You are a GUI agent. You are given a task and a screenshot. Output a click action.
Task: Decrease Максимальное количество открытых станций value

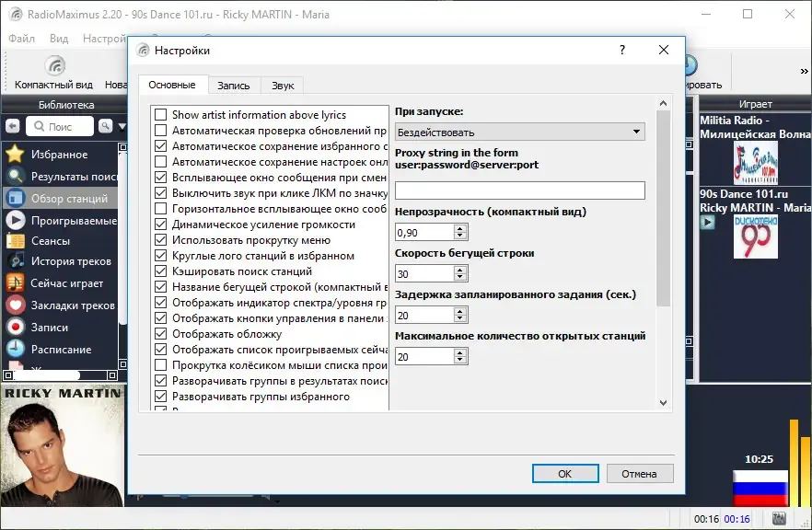(x=460, y=361)
